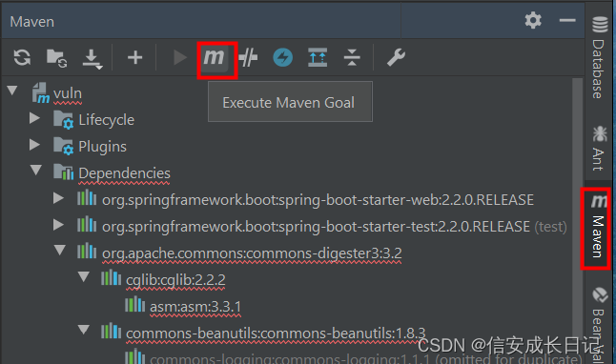The image size is (616, 364).
Task: Open Maven panel gear options
Action: (x=533, y=20)
